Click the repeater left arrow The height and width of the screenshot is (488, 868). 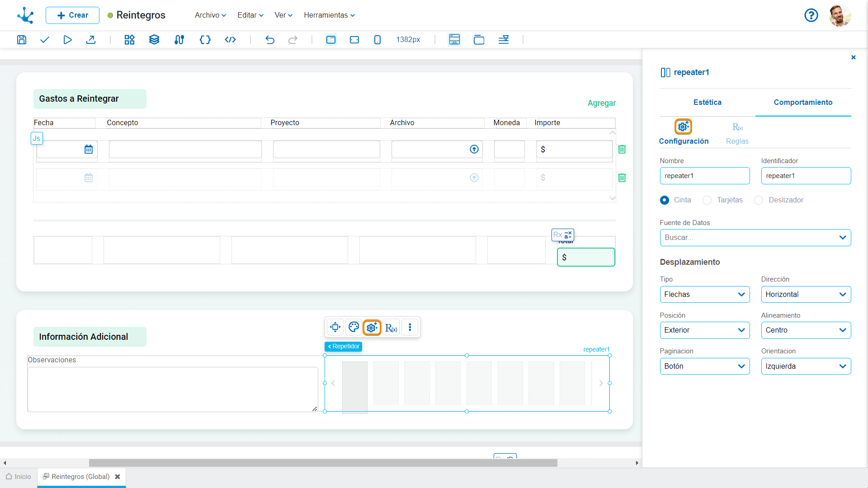(333, 383)
